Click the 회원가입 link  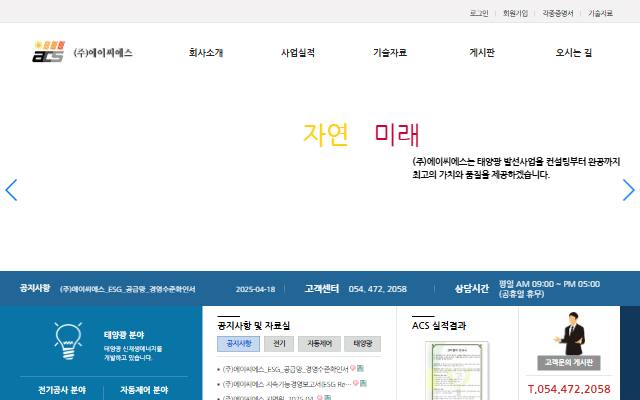516,13
